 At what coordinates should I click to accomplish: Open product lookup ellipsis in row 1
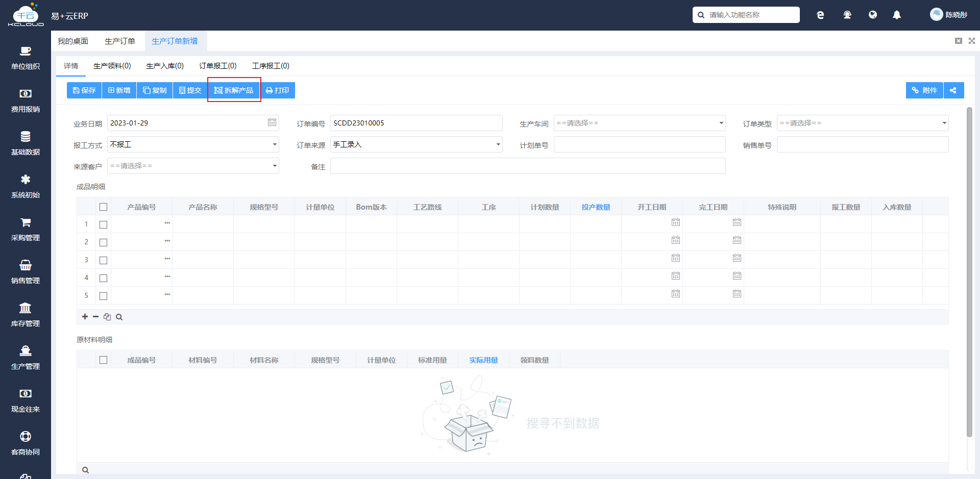[167, 223]
